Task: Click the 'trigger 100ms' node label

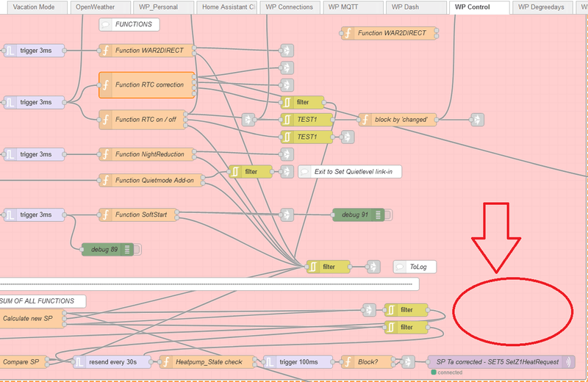Action: [x=298, y=362]
